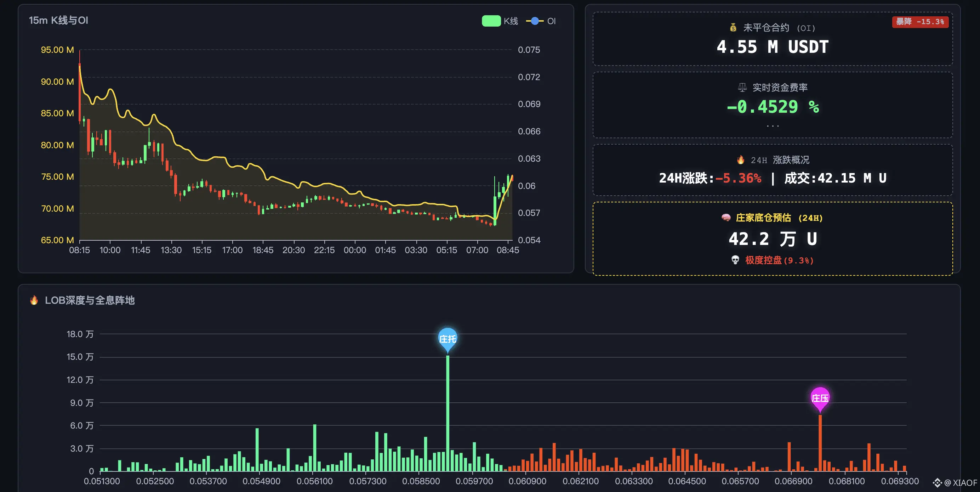980x492 pixels.
Task: Click the fire icon next to 24H 涨跌概况
Action: [740, 160]
